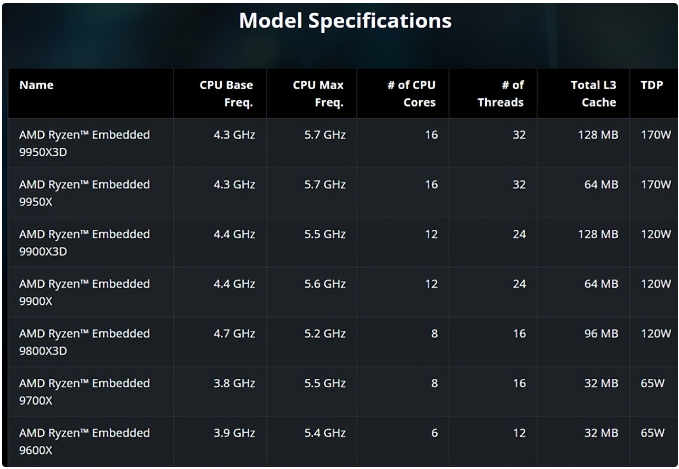
Task: Select the CPU Base Freq. column header
Action: [226, 93]
